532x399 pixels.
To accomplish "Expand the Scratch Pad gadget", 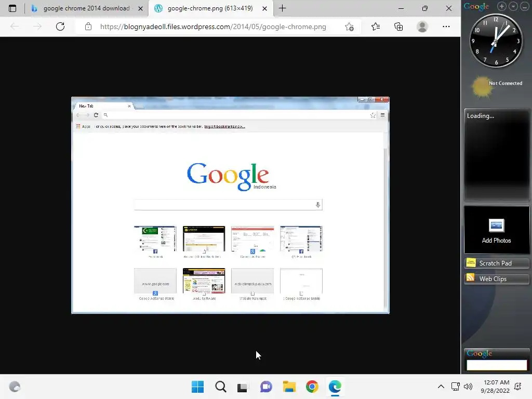I will coord(497,263).
